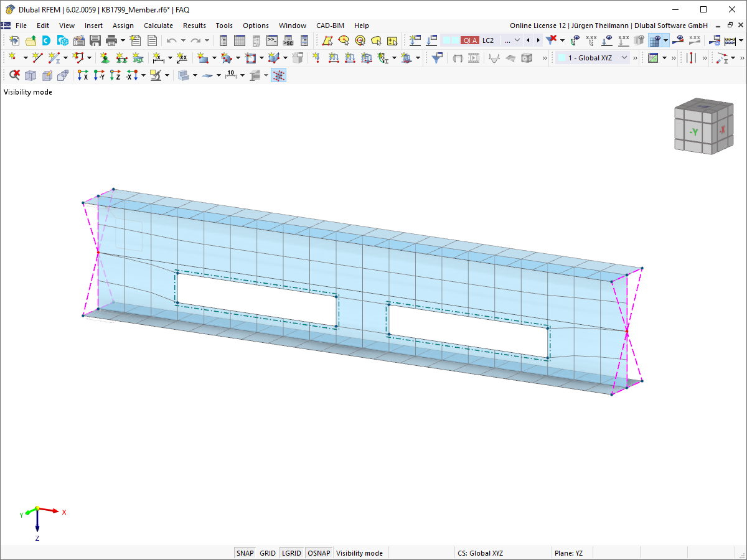Go to previous load case arrow
The height and width of the screenshot is (560, 747).
coord(528,40)
